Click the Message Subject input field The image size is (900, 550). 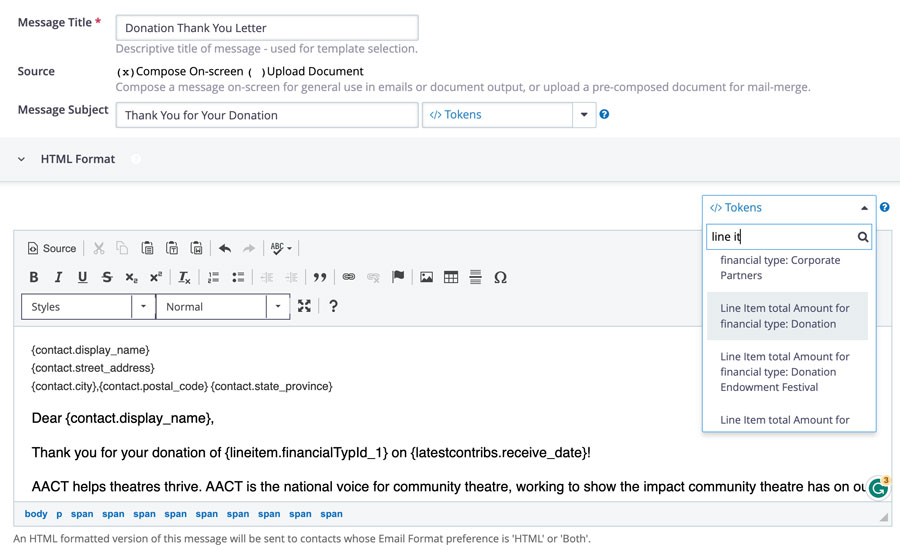tap(267, 115)
